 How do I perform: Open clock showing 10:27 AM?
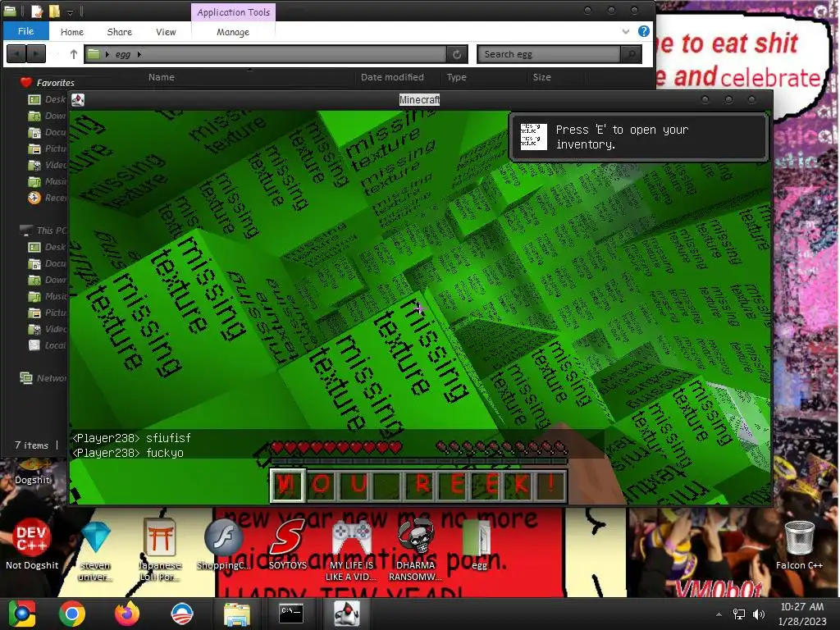click(x=802, y=614)
